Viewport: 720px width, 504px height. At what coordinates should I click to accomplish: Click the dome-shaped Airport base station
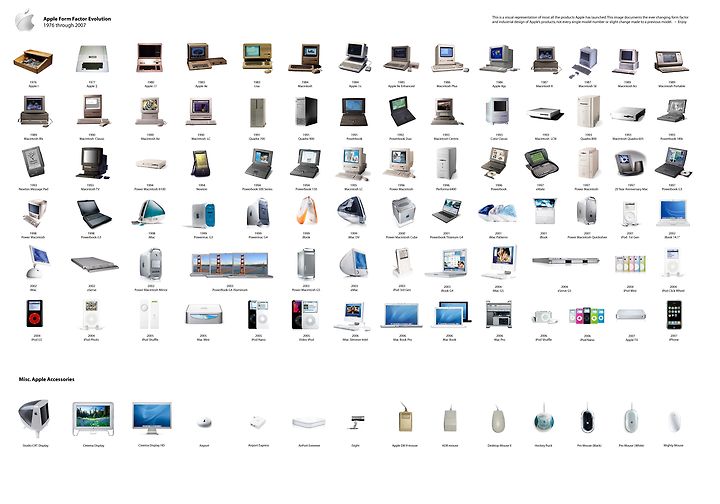[x=204, y=422]
